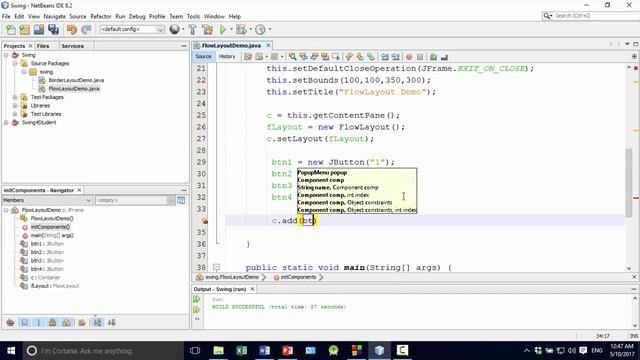Switch to the History view button

tap(227, 57)
